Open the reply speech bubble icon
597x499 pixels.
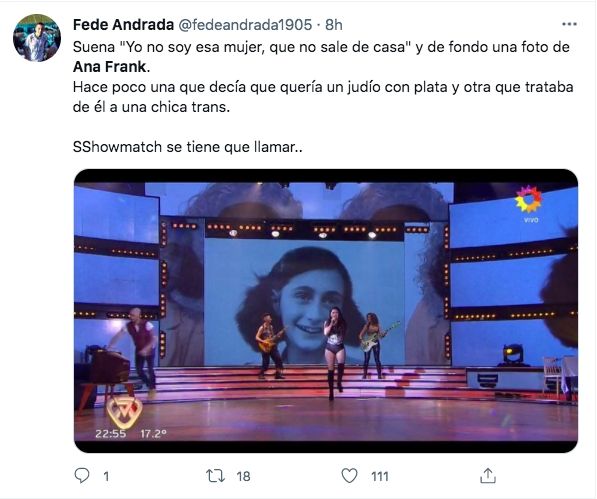click(x=81, y=476)
